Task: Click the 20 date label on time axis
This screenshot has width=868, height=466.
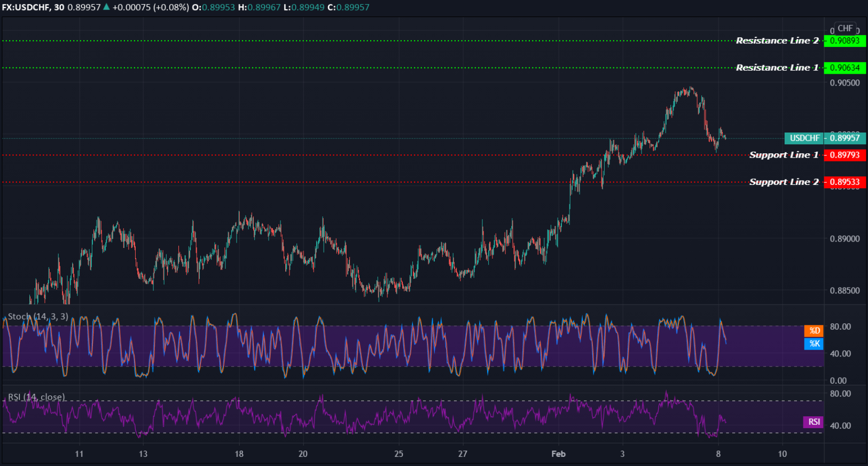Action: pyautogui.click(x=303, y=454)
